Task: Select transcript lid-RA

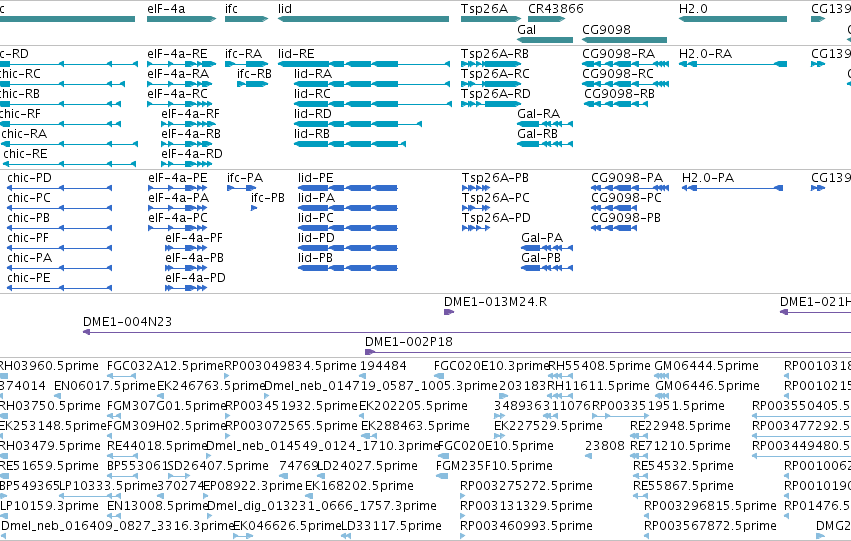Action: tap(372, 84)
